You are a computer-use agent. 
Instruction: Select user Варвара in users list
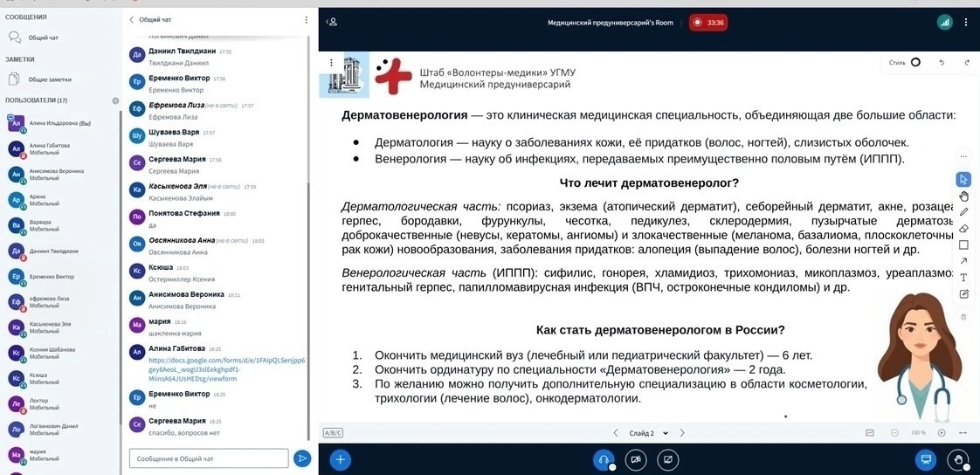[61, 225]
